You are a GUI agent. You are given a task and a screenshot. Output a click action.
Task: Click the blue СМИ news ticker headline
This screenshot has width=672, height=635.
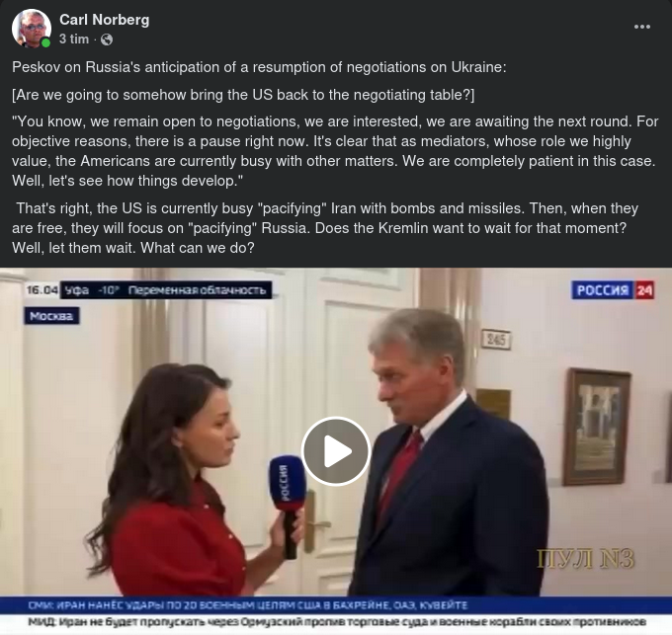248,605
